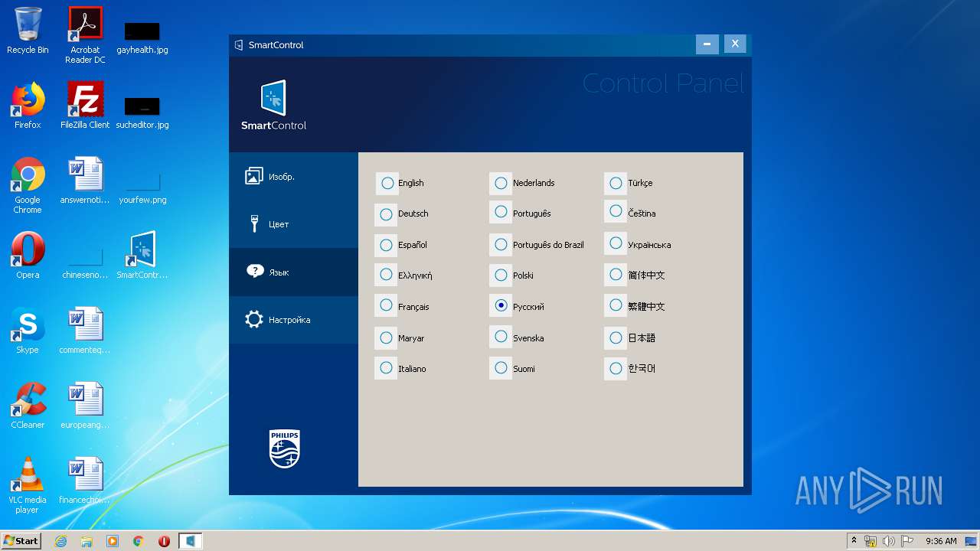Select Traditional Chinese 繁體中文 radio button
The image size is (980, 551).
[616, 305]
